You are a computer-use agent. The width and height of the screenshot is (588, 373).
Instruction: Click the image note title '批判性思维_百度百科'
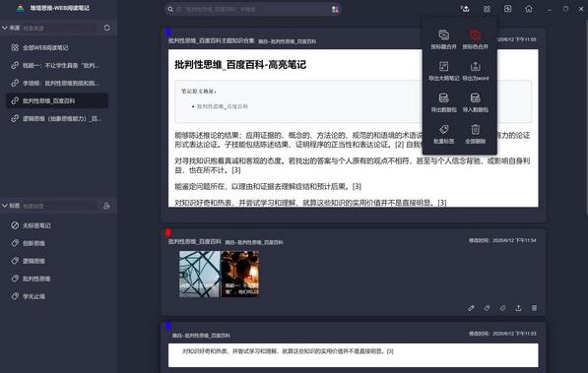(x=195, y=242)
